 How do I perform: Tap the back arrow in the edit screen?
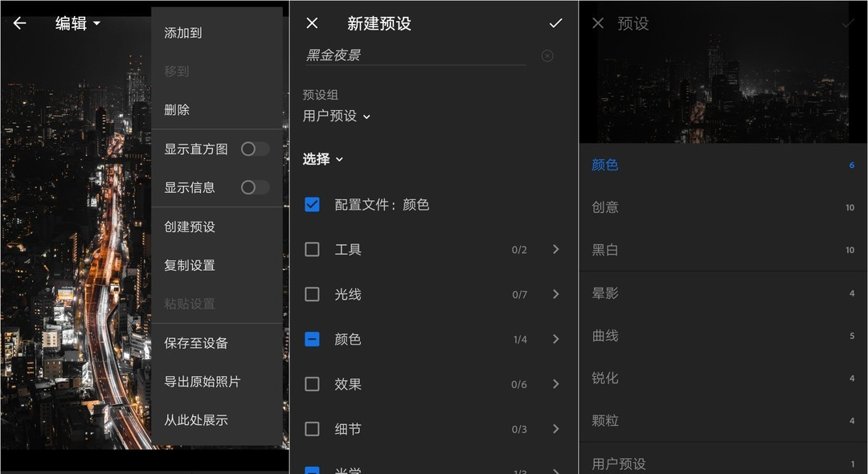tap(19, 23)
